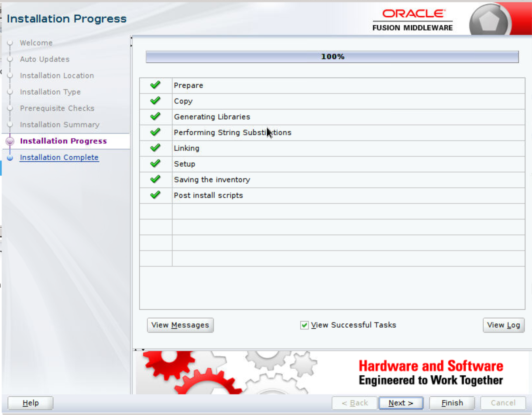Select the Welcome step in navigation
The image size is (532, 415).
point(36,43)
